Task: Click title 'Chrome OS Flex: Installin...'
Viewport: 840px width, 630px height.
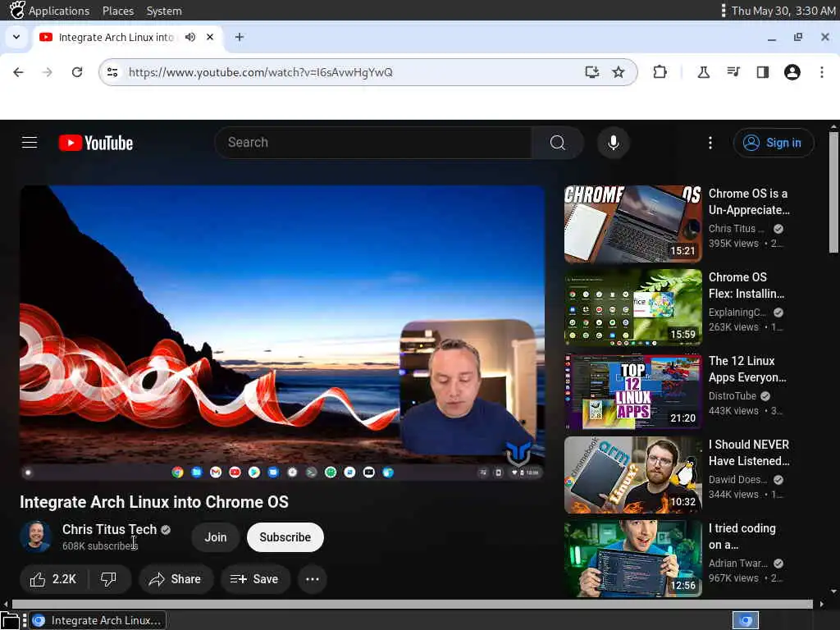Action: 746,285
